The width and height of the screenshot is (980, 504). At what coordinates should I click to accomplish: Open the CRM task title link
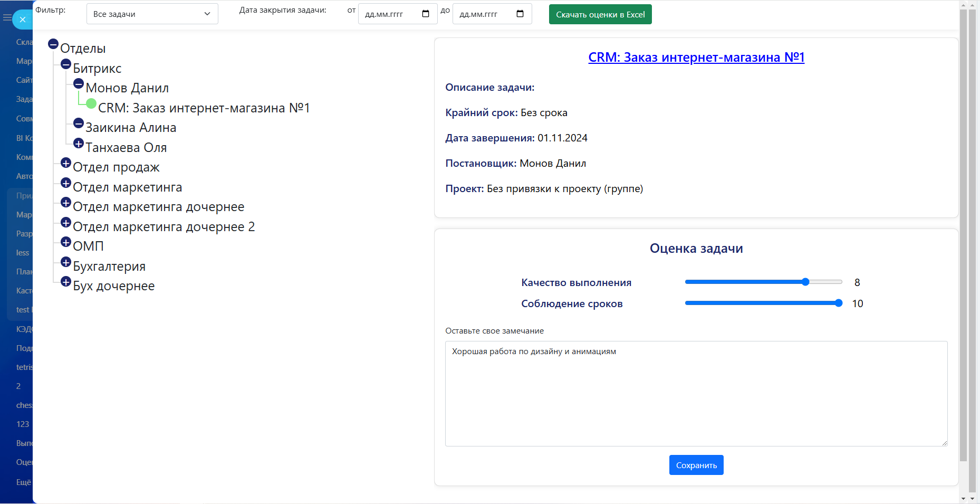click(696, 58)
